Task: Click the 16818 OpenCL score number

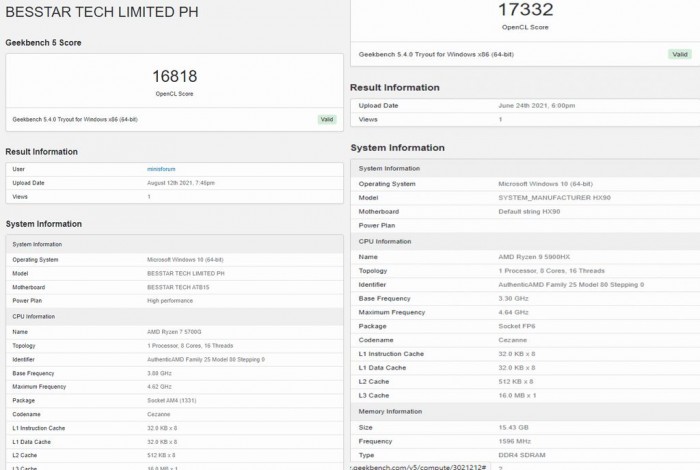Action: (174, 77)
